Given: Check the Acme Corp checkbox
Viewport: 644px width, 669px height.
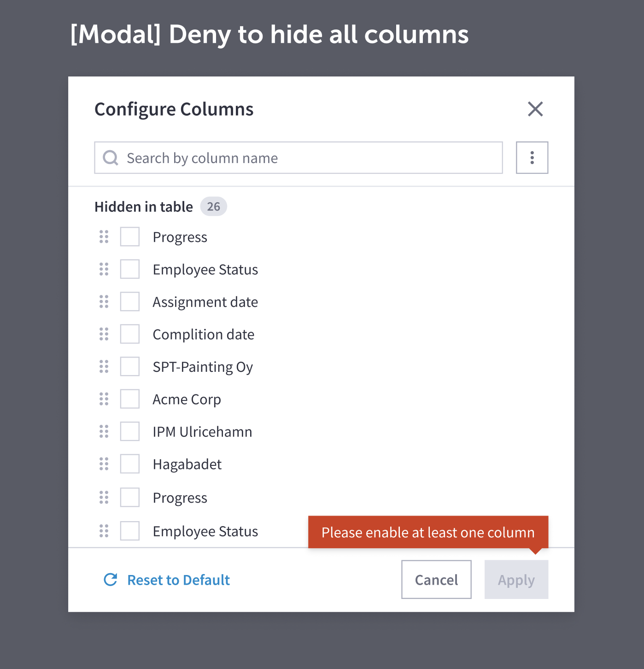Looking at the screenshot, I should click(129, 399).
